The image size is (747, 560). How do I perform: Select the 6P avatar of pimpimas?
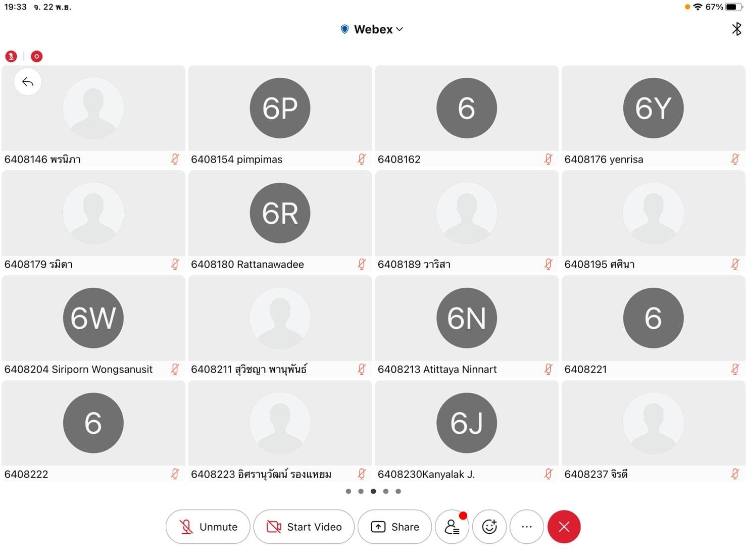(x=280, y=108)
